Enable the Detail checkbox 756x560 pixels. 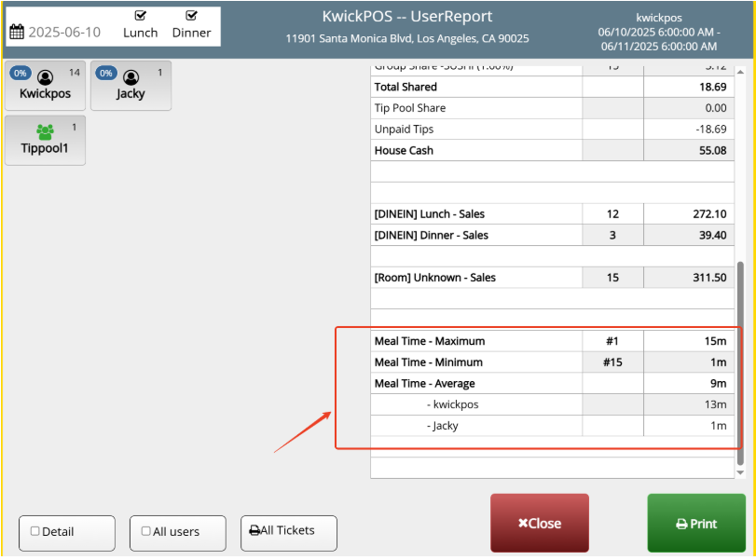click(x=34, y=531)
